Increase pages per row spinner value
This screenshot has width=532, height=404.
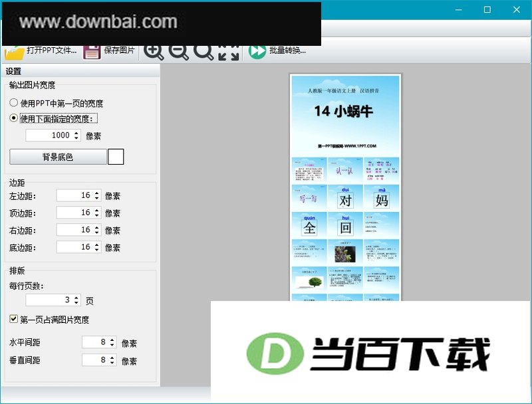pos(76,298)
